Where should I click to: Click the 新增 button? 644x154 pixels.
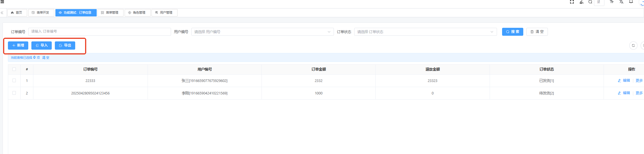(18, 45)
